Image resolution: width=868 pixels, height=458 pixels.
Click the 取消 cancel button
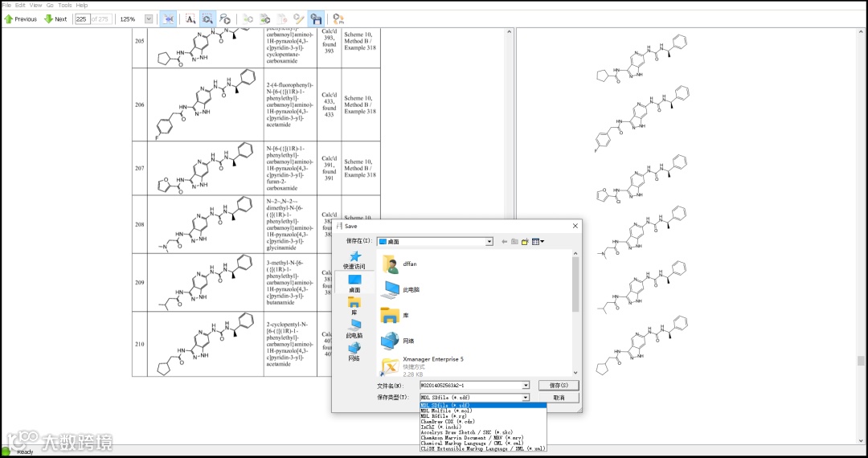tap(558, 398)
